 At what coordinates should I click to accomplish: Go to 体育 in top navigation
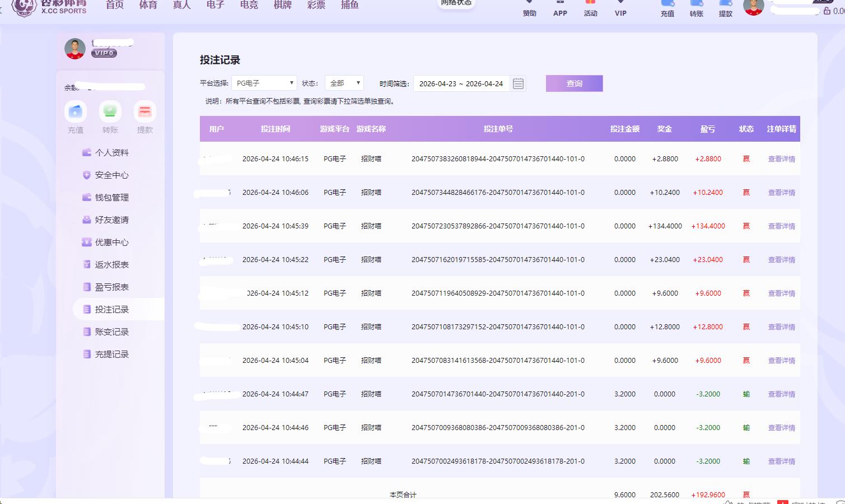[x=148, y=5]
